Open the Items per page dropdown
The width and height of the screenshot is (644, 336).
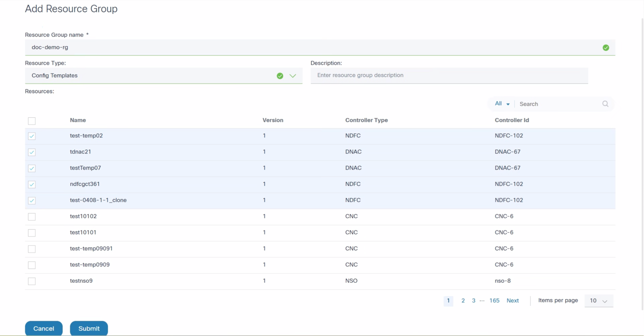599,301
